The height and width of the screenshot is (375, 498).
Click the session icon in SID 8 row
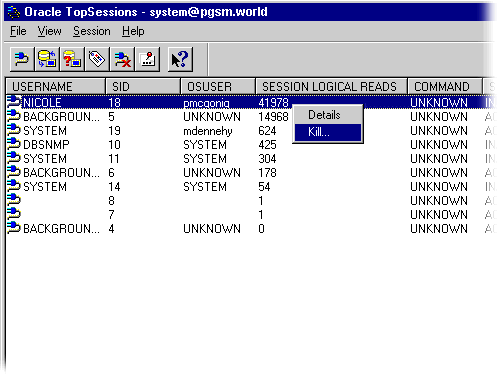14,200
